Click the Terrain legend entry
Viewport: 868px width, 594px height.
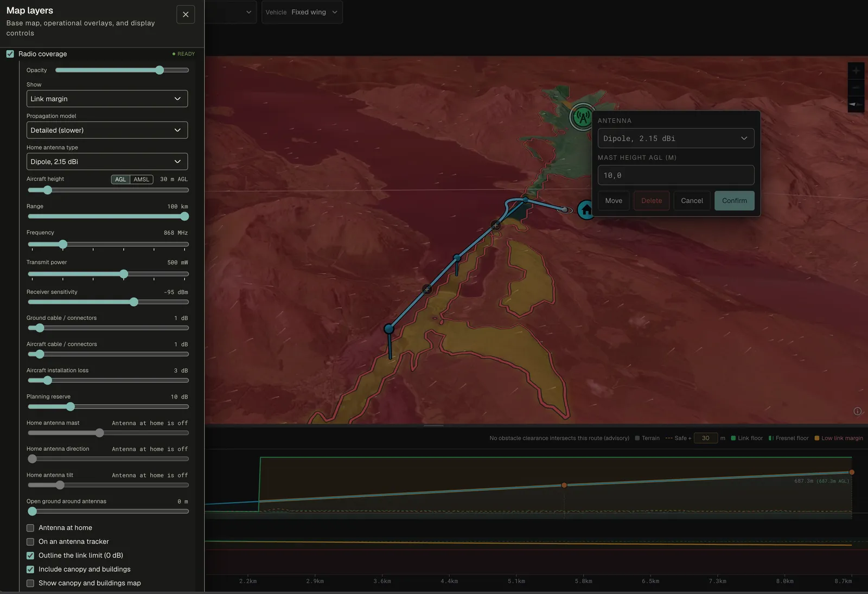(x=647, y=438)
